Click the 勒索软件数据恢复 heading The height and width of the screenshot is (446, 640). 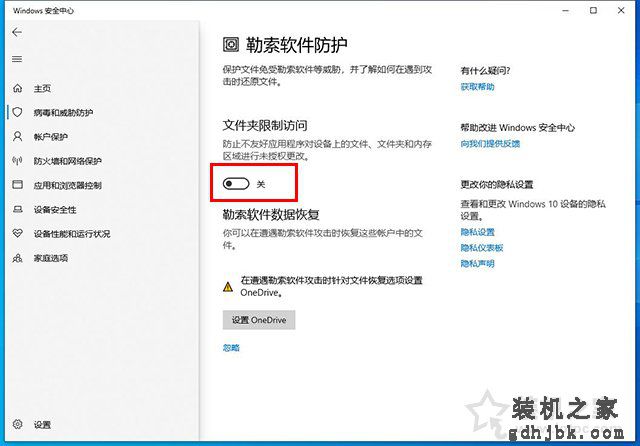(271, 214)
